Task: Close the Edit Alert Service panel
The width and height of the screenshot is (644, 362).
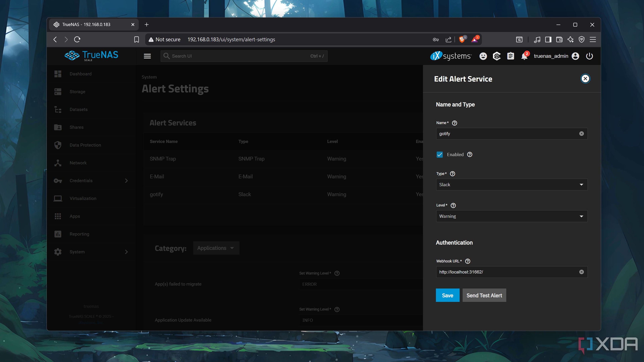Action: pyautogui.click(x=585, y=79)
